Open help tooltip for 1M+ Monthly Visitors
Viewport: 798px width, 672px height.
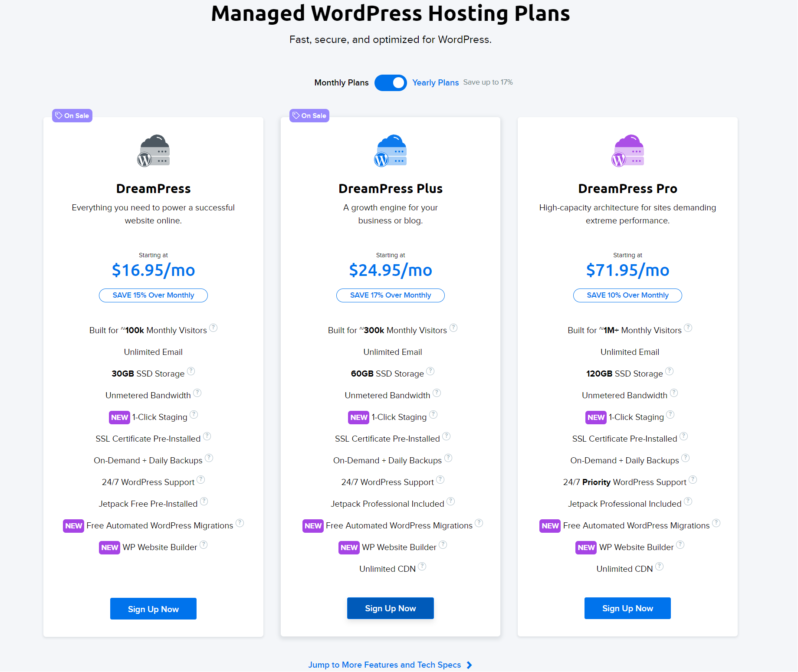click(x=688, y=328)
